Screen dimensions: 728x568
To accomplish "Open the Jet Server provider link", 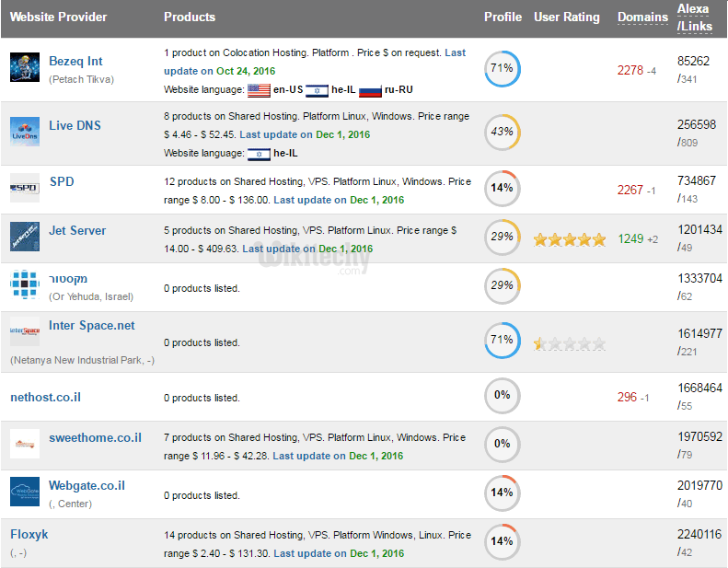I will point(77,231).
